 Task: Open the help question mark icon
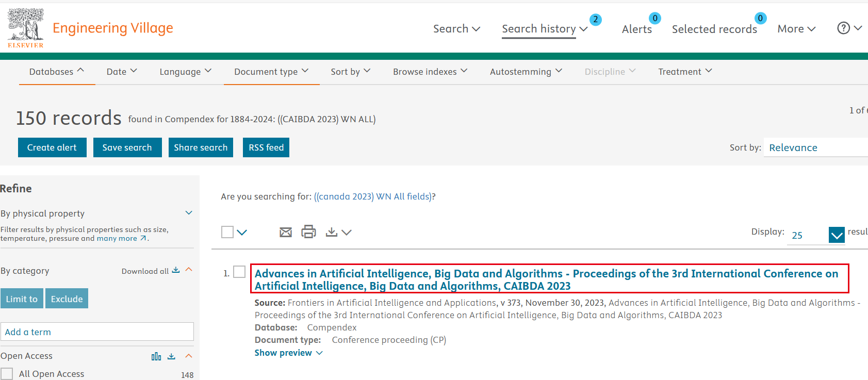(843, 28)
